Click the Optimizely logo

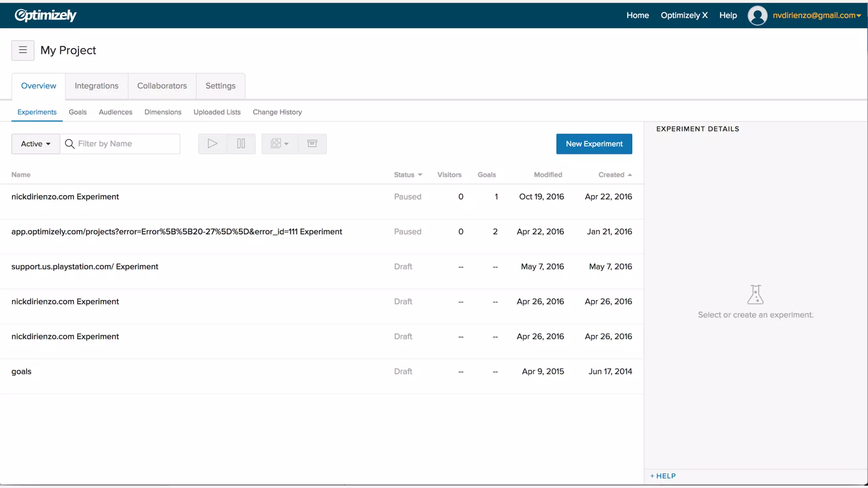45,15
